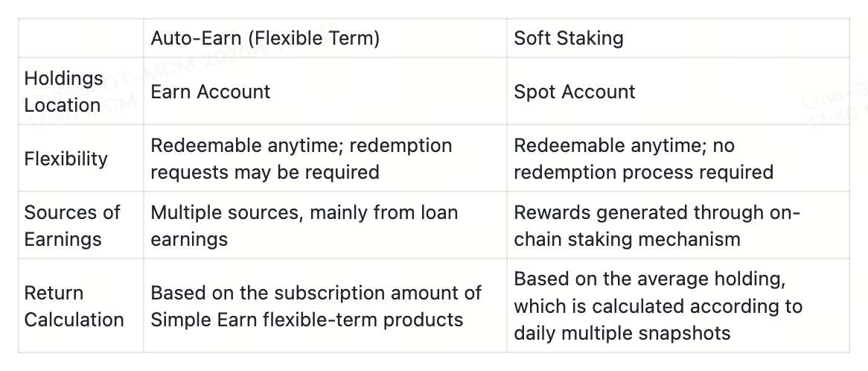Click the Spot Account cell
Screen dimensions: 868x371
coord(575,92)
